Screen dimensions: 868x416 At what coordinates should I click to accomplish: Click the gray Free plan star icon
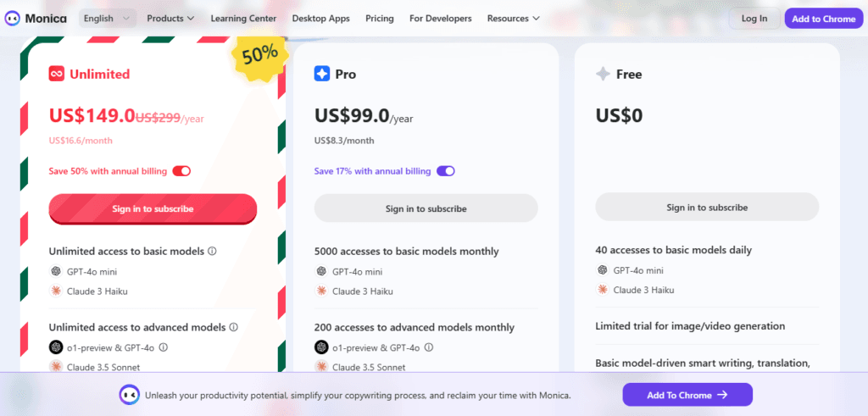tap(603, 74)
